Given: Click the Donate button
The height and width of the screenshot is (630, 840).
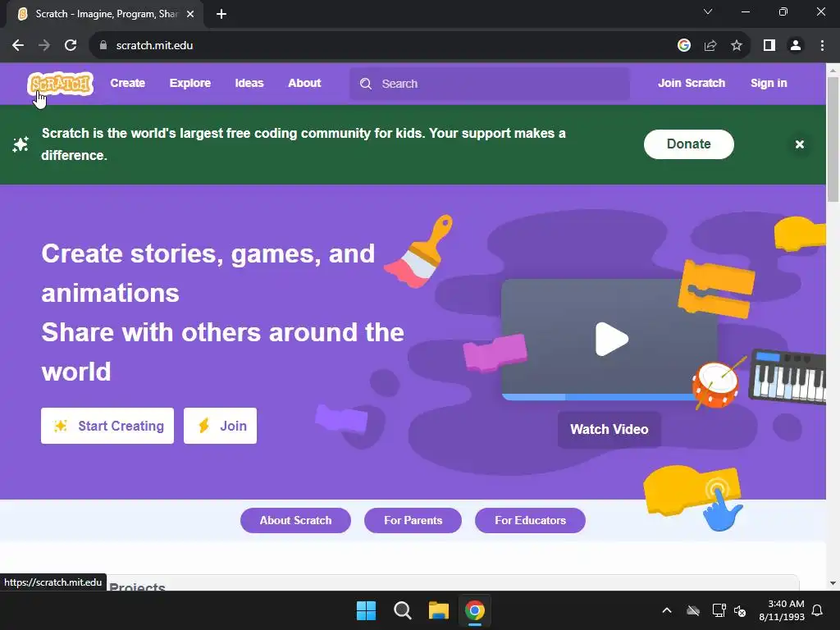Looking at the screenshot, I should point(689,144).
